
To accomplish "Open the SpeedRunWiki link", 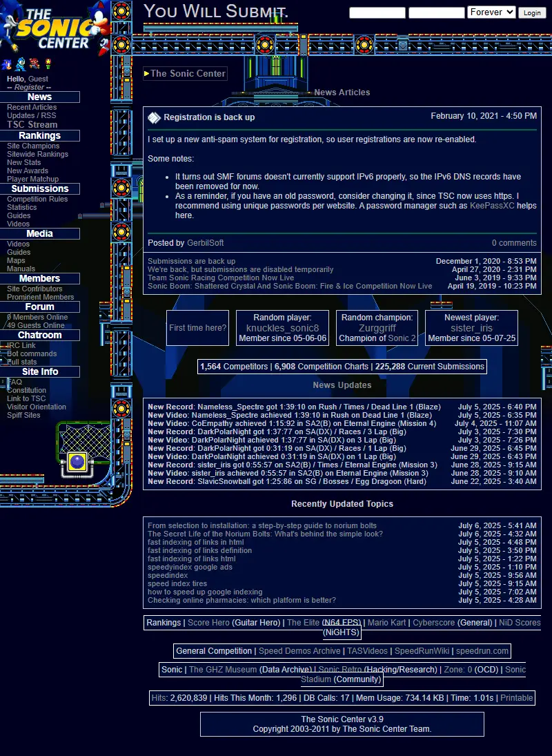I will 422,651.
